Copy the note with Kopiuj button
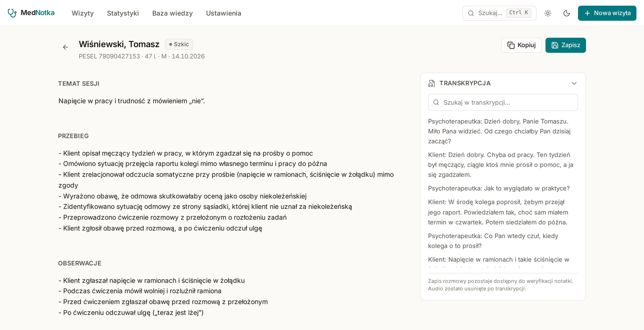The height and width of the screenshot is (330, 644). click(521, 45)
